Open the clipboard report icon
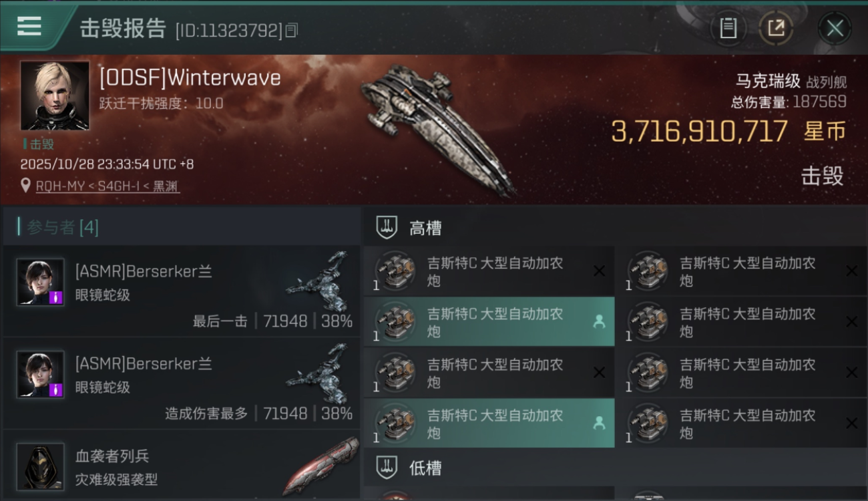 coord(728,28)
